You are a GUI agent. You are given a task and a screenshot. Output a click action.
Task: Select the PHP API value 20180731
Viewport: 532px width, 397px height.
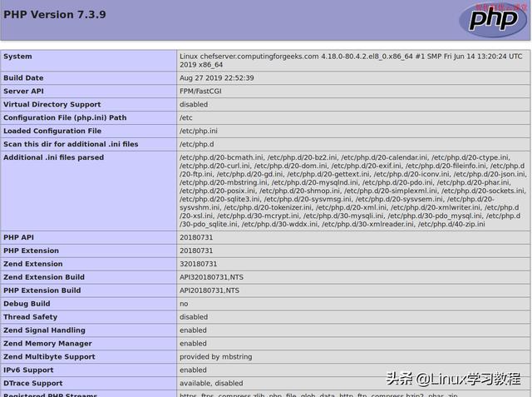[196, 237]
